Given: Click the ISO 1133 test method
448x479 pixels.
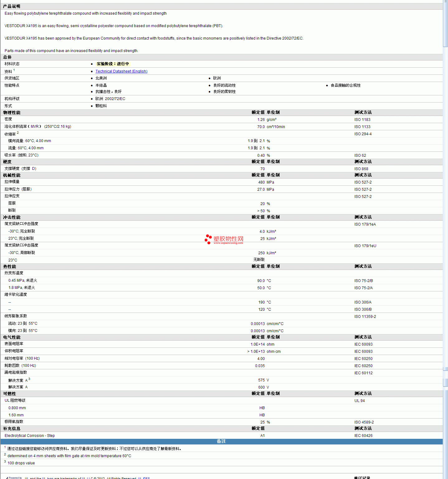Looking at the screenshot, I should [362, 127].
